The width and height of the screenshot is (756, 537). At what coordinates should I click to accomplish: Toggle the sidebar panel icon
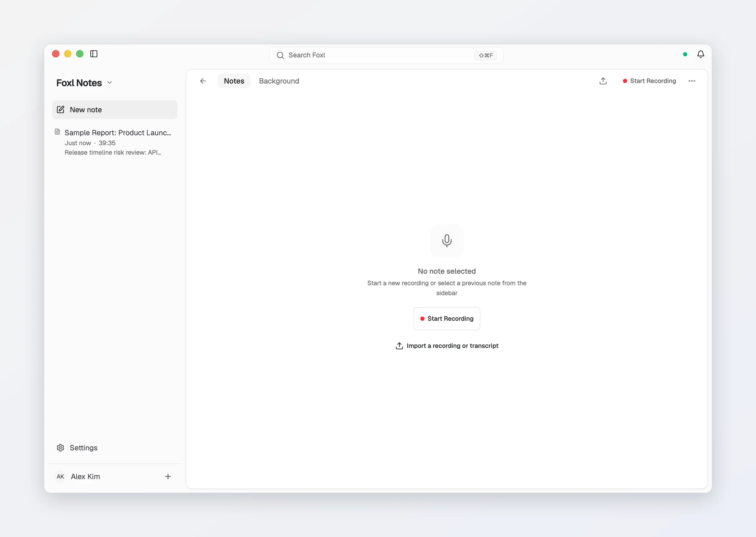pyautogui.click(x=94, y=54)
